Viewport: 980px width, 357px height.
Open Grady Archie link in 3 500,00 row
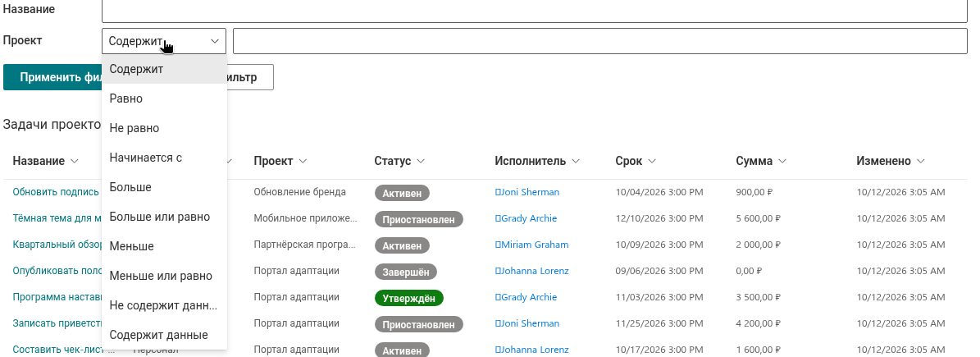coord(526,297)
